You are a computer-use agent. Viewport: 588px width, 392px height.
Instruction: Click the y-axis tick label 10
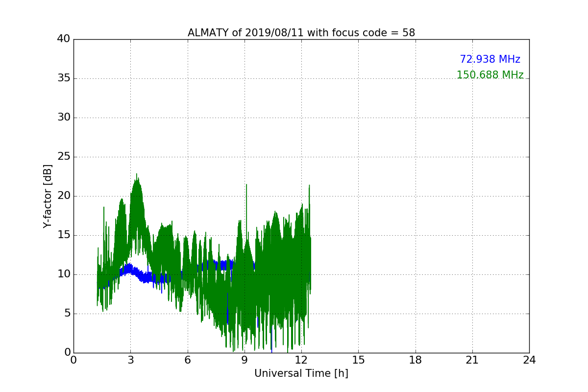tap(64, 274)
